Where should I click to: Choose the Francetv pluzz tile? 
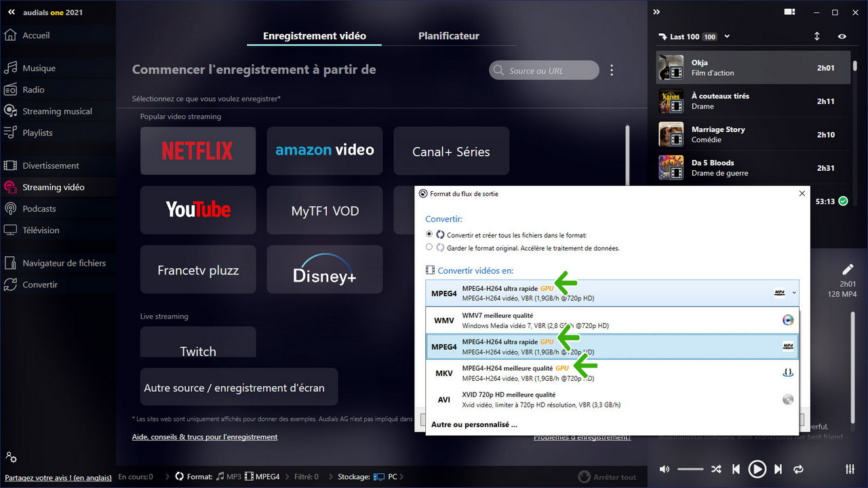(x=198, y=270)
